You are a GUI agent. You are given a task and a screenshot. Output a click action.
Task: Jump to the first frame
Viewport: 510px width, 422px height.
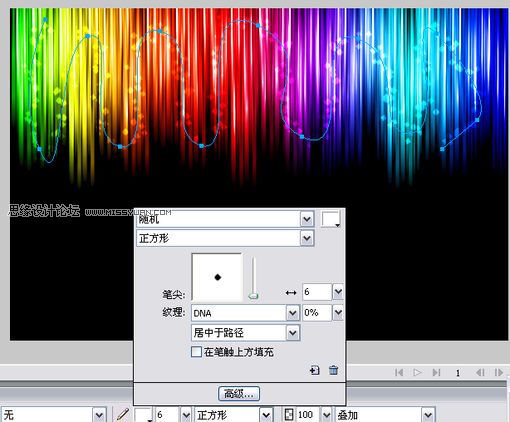pyautogui.click(x=399, y=372)
